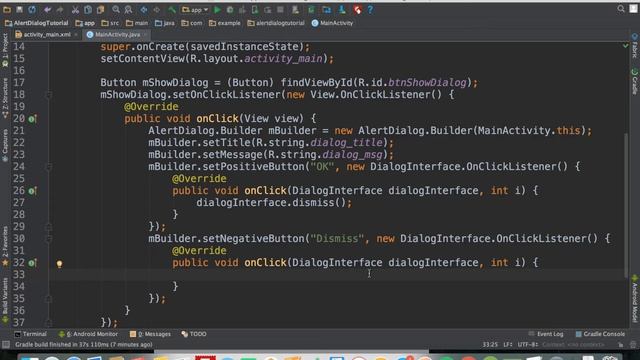
Task: Click the Save All floppy disk icon
Action: 19,9
